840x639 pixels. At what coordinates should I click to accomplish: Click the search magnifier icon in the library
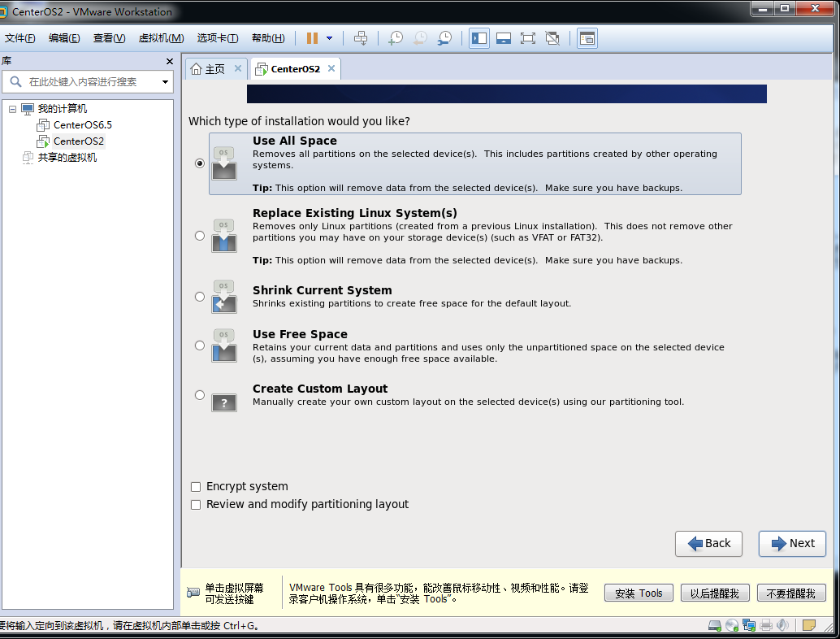tap(16, 81)
